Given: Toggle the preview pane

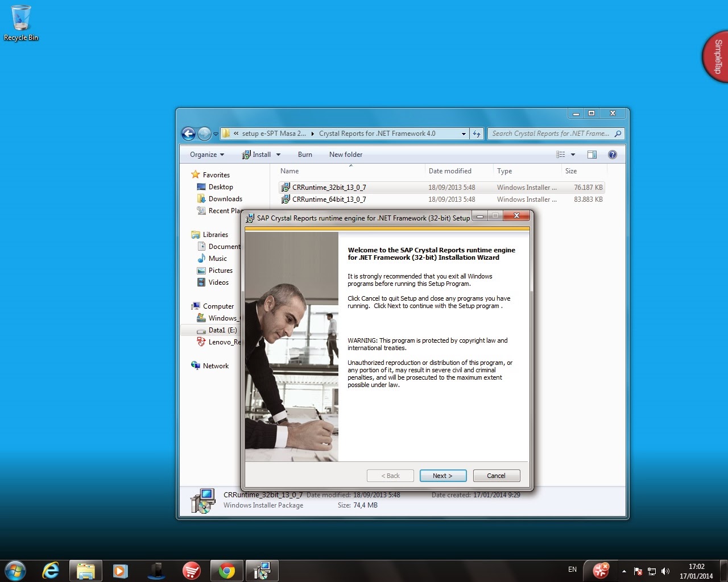Looking at the screenshot, I should pyautogui.click(x=591, y=155).
